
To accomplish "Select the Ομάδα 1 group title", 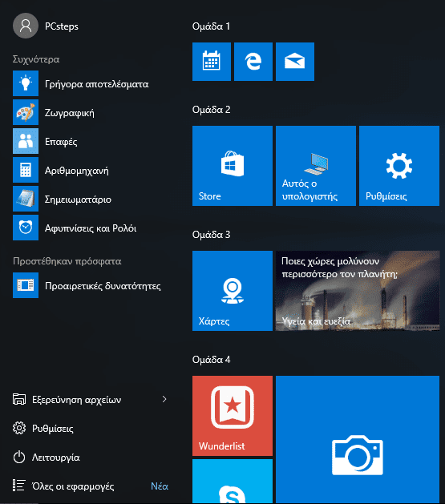I will (211, 26).
